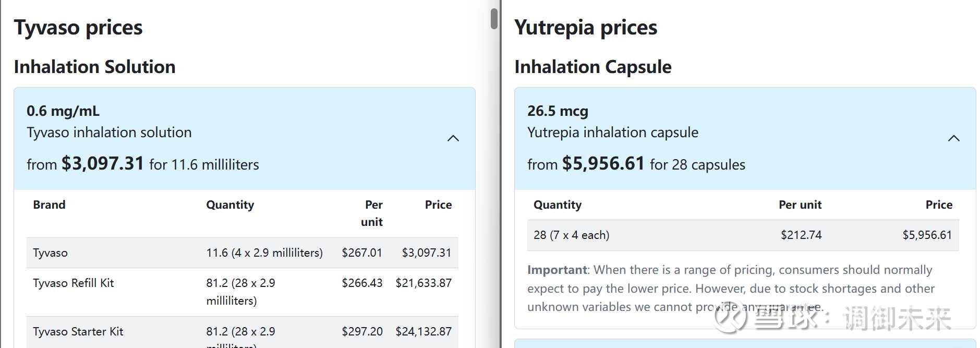This screenshot has width=980, height=348.
Task: Click the $212.74 per unit value
Action: (x=801, y=235)
